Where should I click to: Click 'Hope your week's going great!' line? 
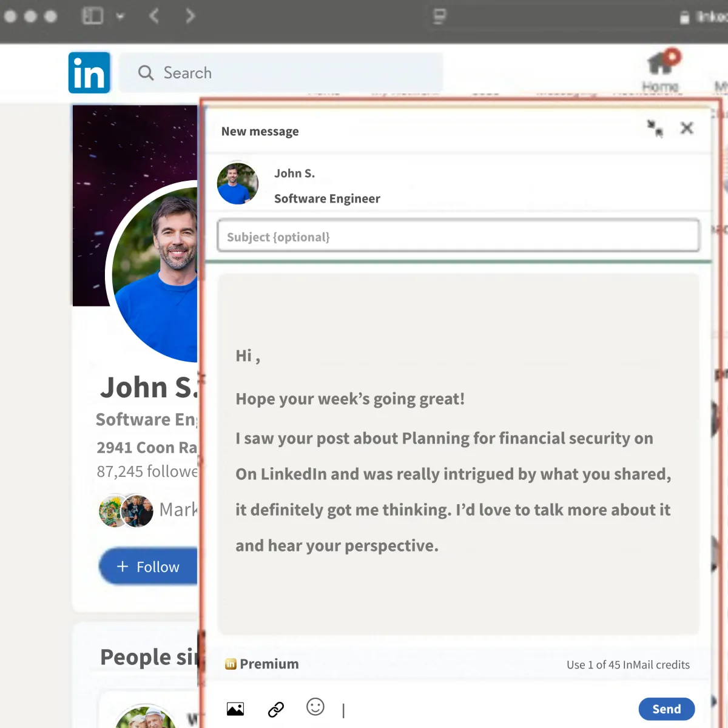[350, 399]
